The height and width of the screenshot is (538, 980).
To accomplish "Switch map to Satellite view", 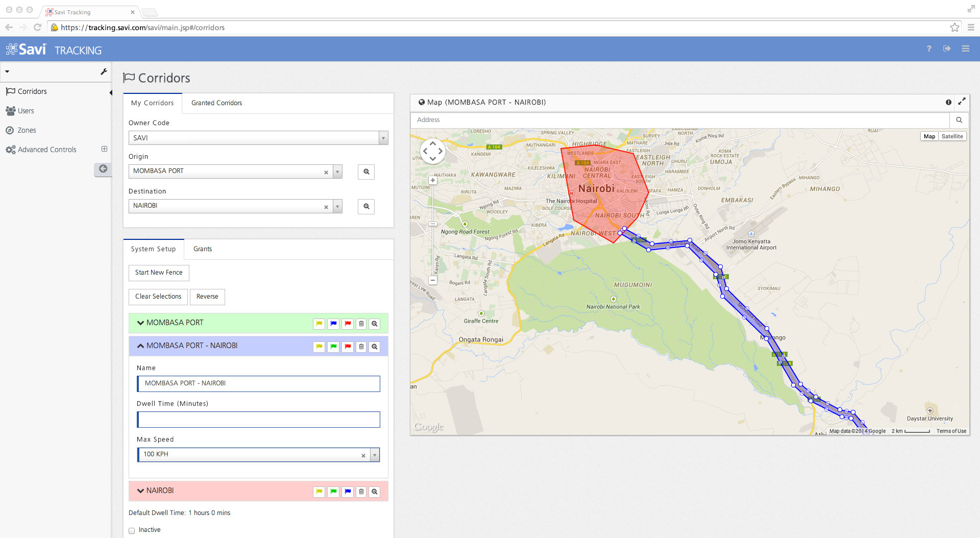I will pos(952,136).
